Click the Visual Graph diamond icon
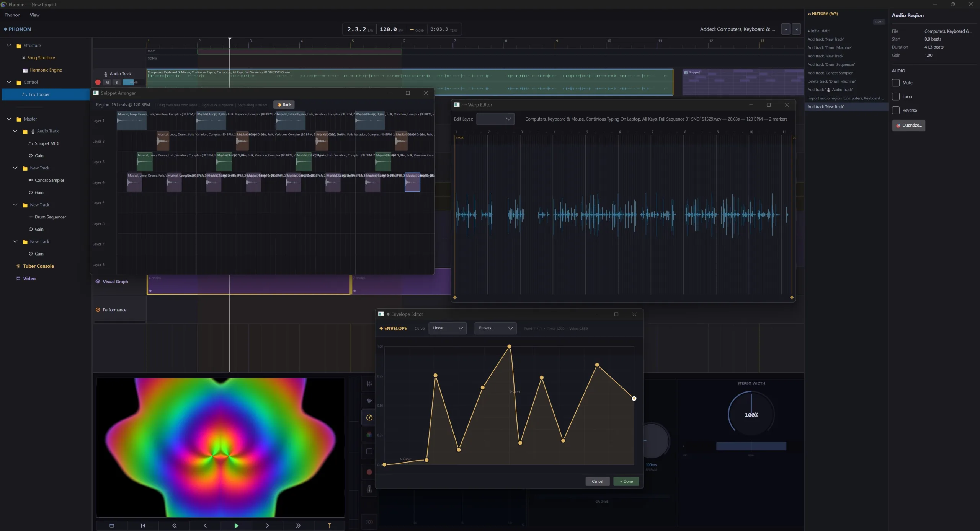The height and width of the screenshot is (531, 980). point(98,281)
